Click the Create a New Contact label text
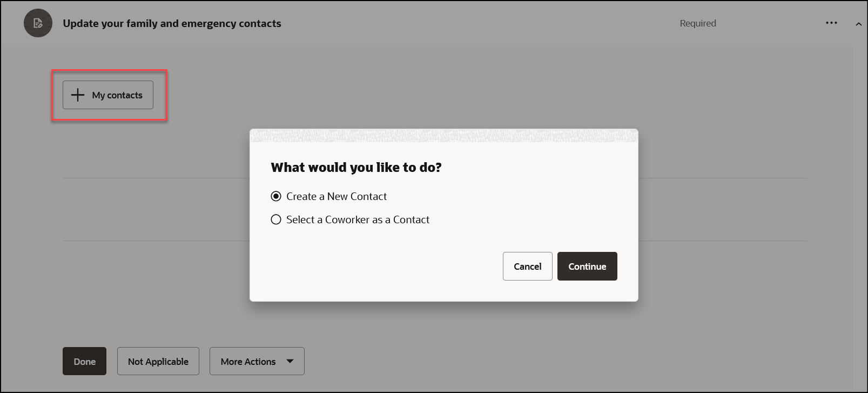The height and width of the screenshot is (393, 868). [x=337, y=196]
